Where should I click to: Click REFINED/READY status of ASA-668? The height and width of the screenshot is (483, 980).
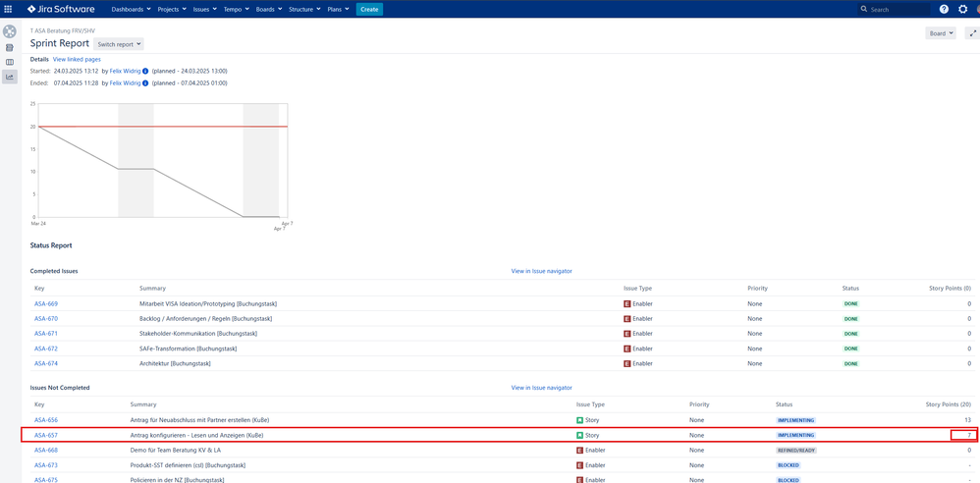(796, 450)
